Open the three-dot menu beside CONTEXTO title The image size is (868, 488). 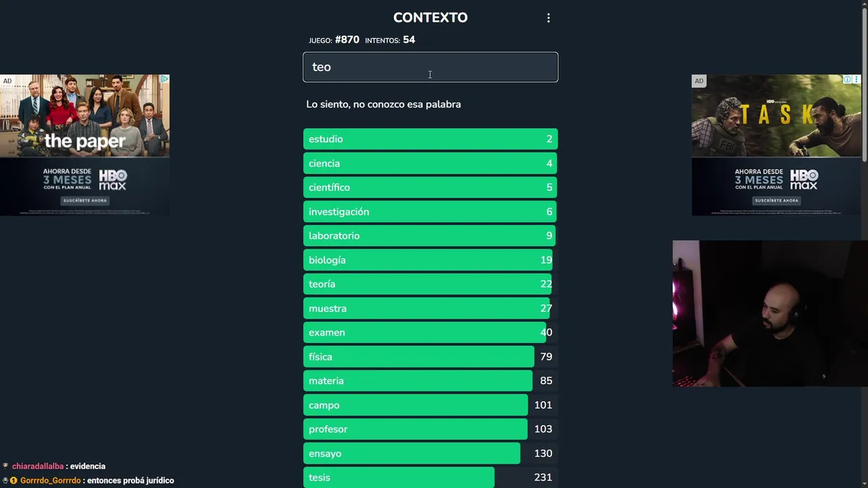[549, 18]
